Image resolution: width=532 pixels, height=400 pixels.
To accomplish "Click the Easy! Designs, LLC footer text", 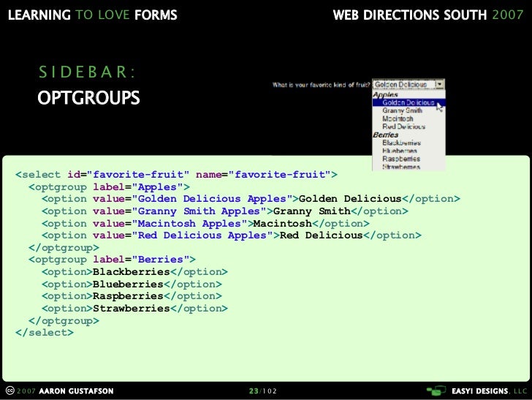I will (x=490, y=390).
